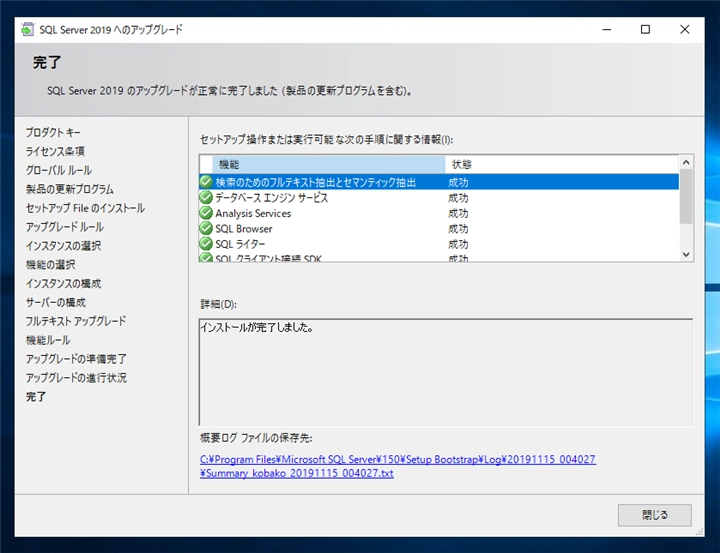Image resolution: width=720 pixels, height=553 pixels.
Task: Click green check icon beside データベース エンジン サービス
Action: click(206, 198)
